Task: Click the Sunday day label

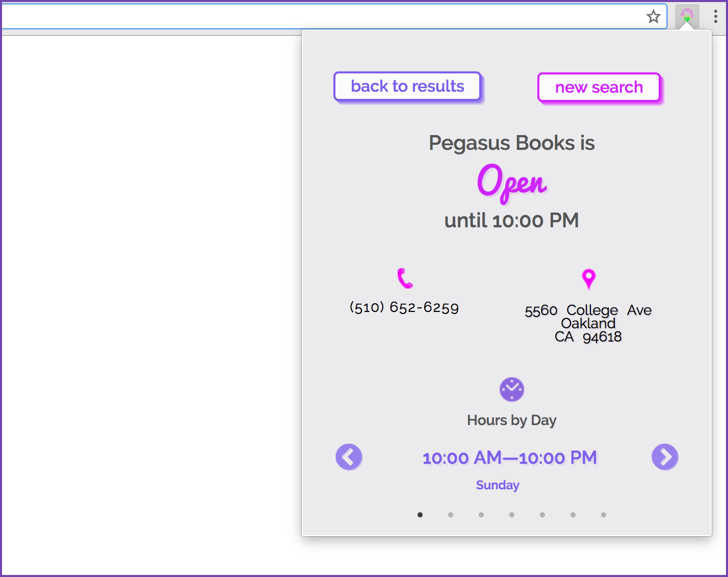Action: pos(498,485)
